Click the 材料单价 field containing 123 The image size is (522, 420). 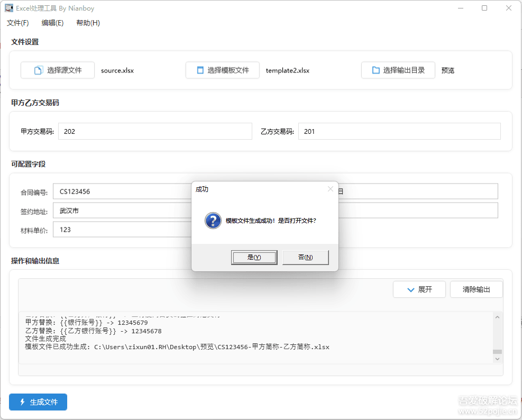tap(122, 230)
